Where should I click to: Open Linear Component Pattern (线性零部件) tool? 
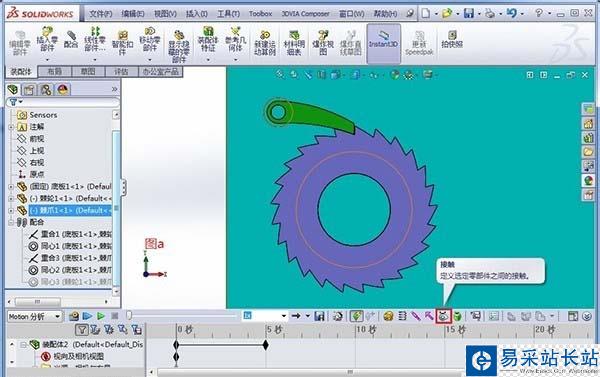click(95, 40)
